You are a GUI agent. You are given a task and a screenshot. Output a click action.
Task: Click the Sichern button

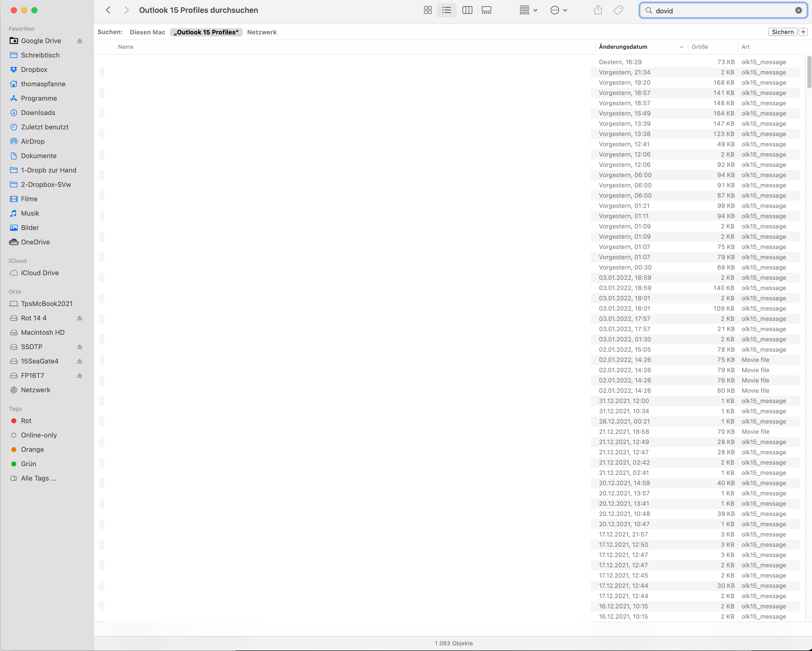tap(782, 32)
